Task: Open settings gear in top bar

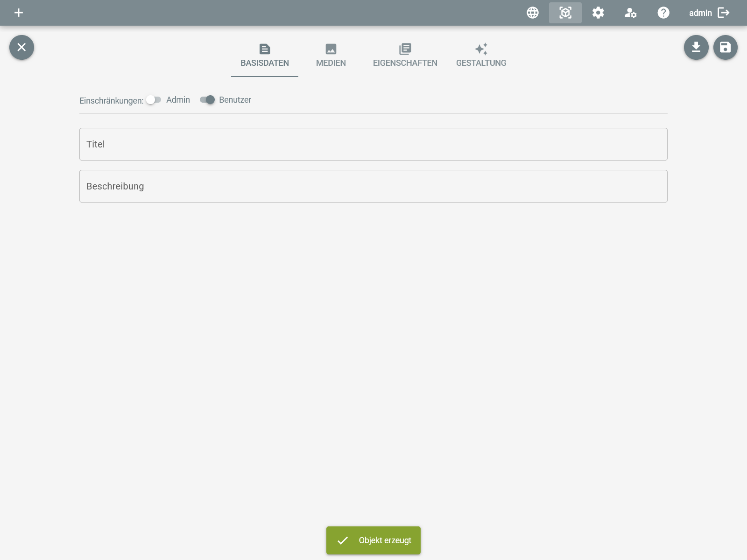Action: pos(598,13)
